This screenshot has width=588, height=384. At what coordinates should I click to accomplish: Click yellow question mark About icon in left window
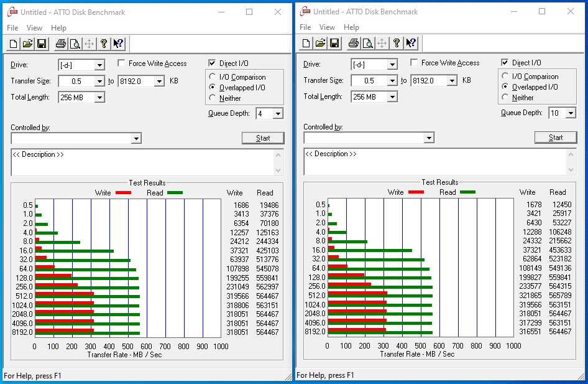tap(104, 44)
